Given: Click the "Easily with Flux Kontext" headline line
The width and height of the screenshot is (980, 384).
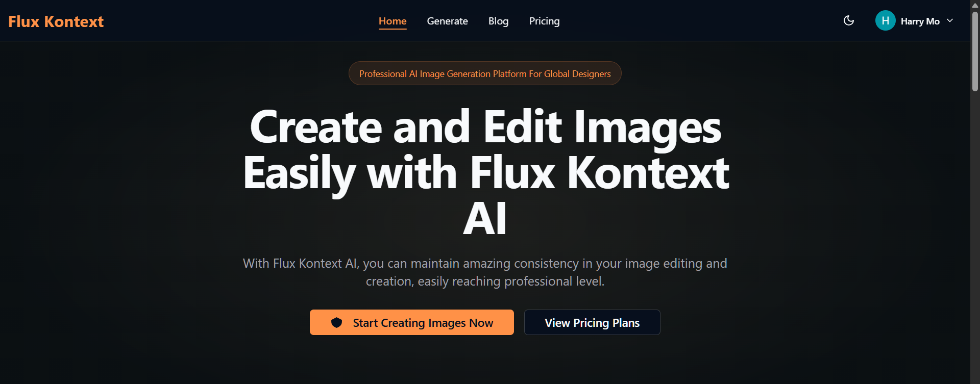Looking at the screenshot, I should click(486, 173).
